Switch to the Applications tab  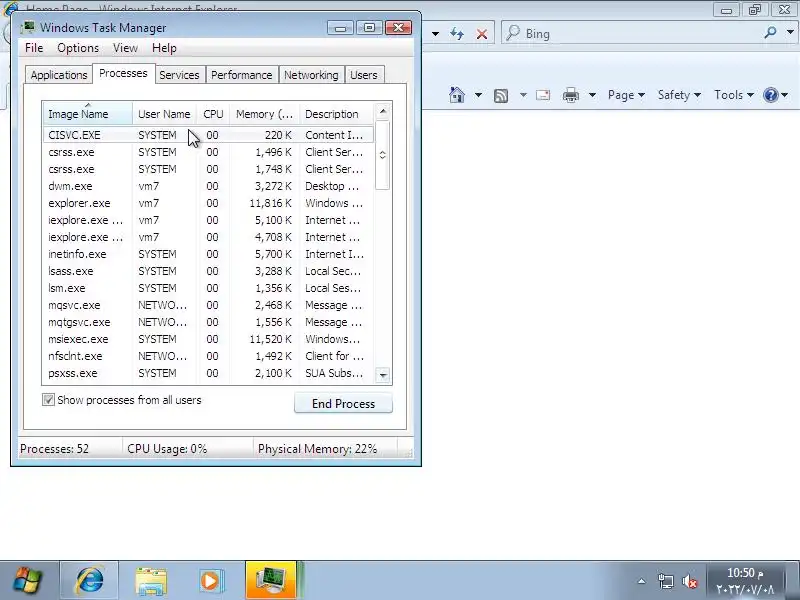[59, 75]
